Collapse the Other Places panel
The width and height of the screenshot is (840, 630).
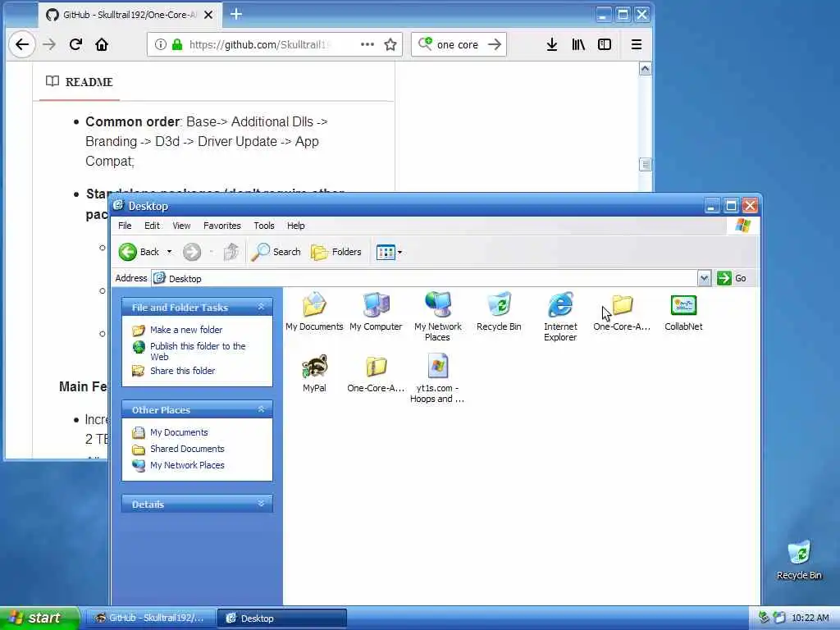(262, 409)
